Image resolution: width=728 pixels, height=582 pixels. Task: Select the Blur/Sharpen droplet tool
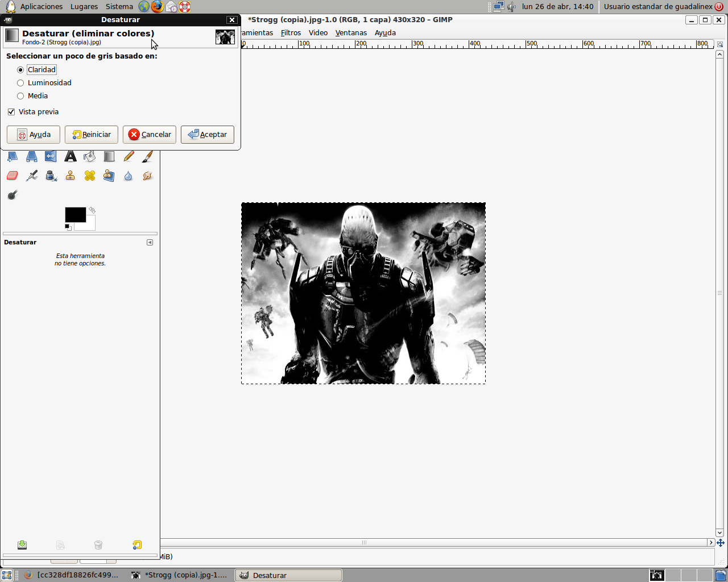pos(129,176)
